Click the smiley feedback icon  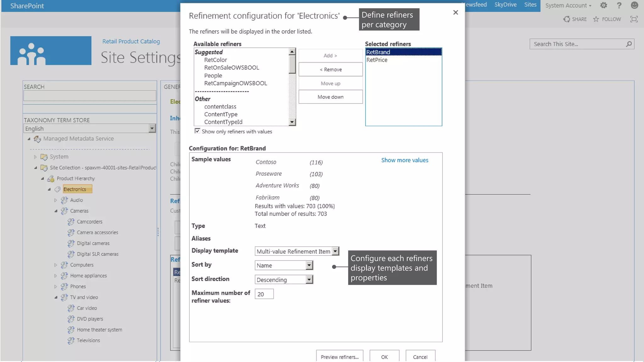(634, 5)
